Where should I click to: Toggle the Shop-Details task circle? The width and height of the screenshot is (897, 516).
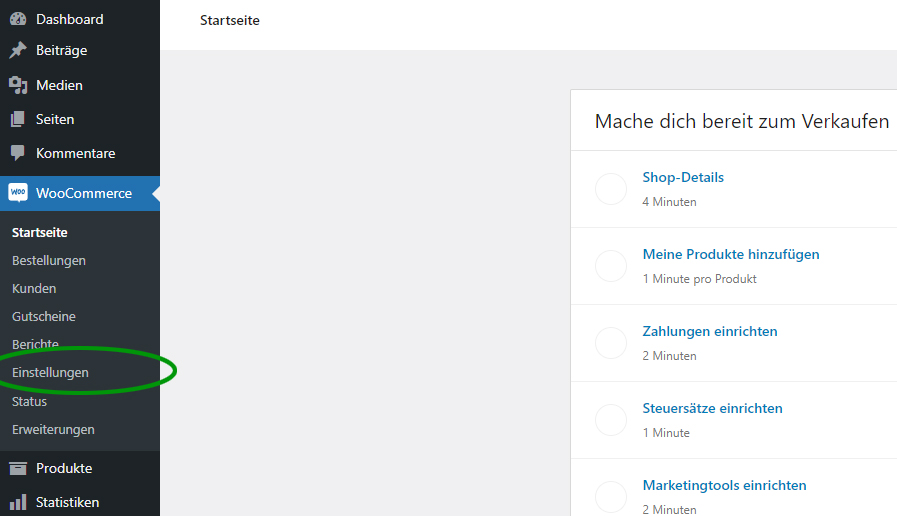[611, 189]
